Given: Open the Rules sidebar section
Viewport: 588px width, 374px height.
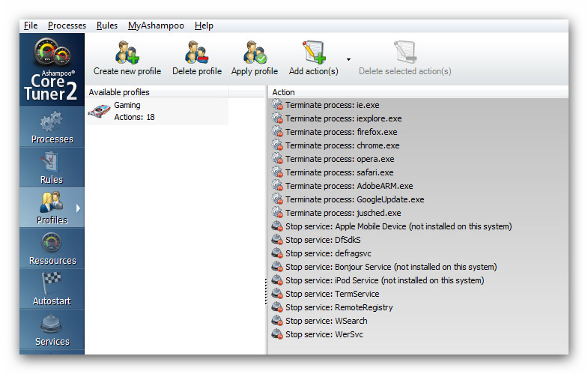Looking at the screenshot, I should point(52,167).
